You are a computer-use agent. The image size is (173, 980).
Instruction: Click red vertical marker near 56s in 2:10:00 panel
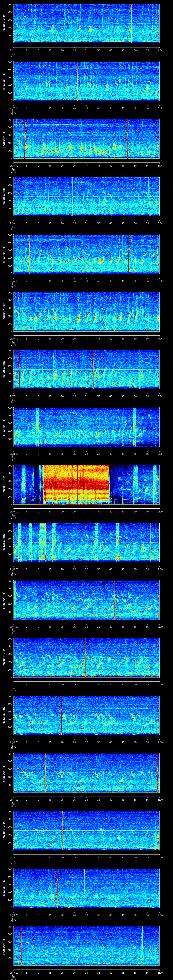pyautogui.click(x=151, y=543)
